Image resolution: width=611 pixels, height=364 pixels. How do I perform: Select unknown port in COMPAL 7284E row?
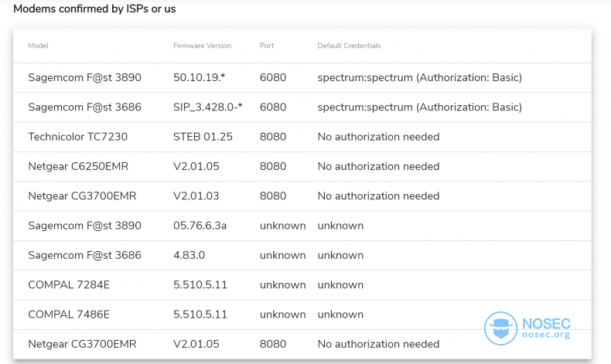coord(283,284)
